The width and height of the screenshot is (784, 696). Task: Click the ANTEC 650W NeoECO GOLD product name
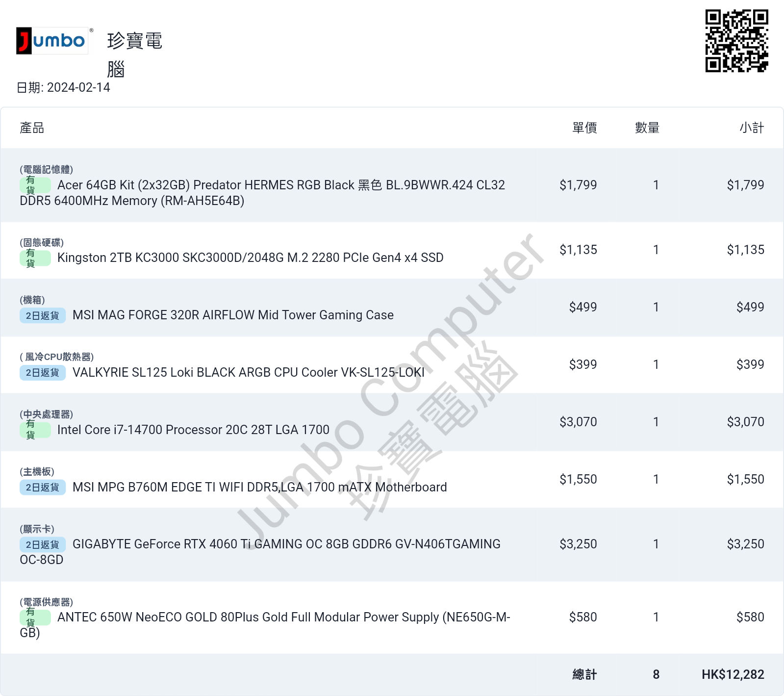pos(265,625)
